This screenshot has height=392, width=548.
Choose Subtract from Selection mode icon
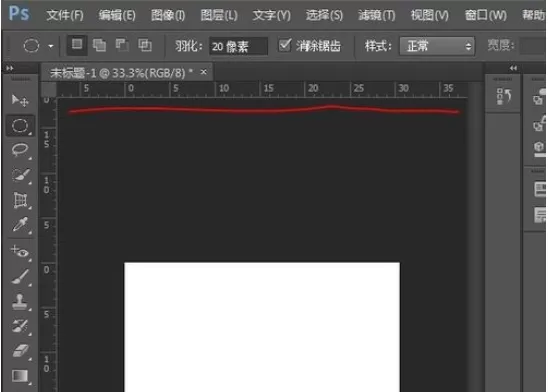coord(122,45)
